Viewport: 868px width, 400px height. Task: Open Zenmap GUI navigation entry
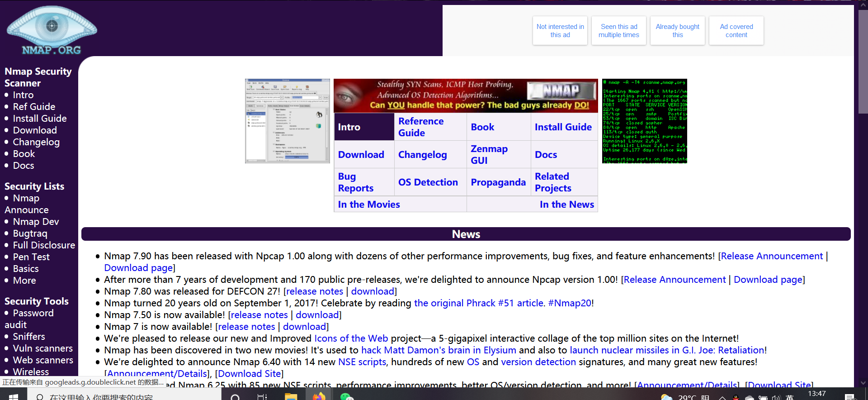[x=489, y=155]
